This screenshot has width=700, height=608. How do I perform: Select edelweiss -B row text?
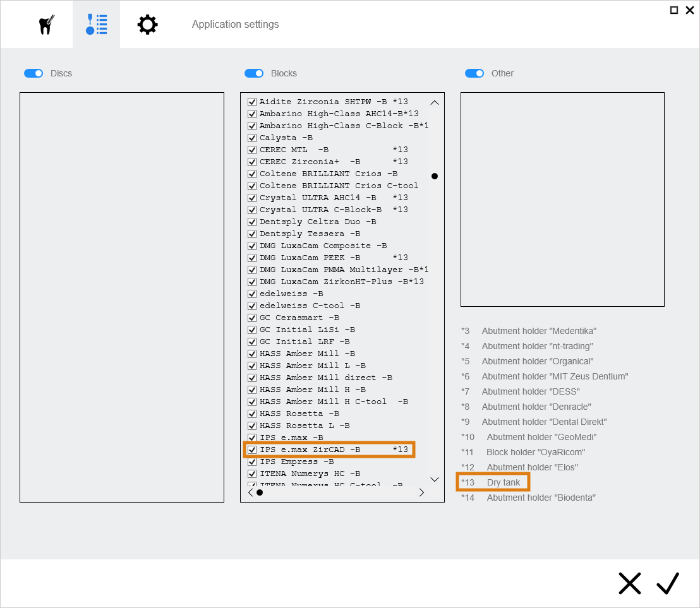coord(291,294)
